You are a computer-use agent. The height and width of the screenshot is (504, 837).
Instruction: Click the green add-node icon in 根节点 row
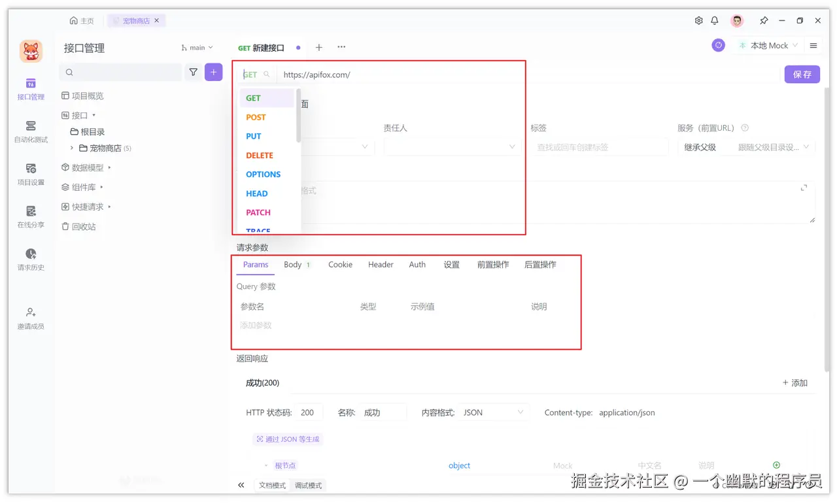click(x=776, y=465)
